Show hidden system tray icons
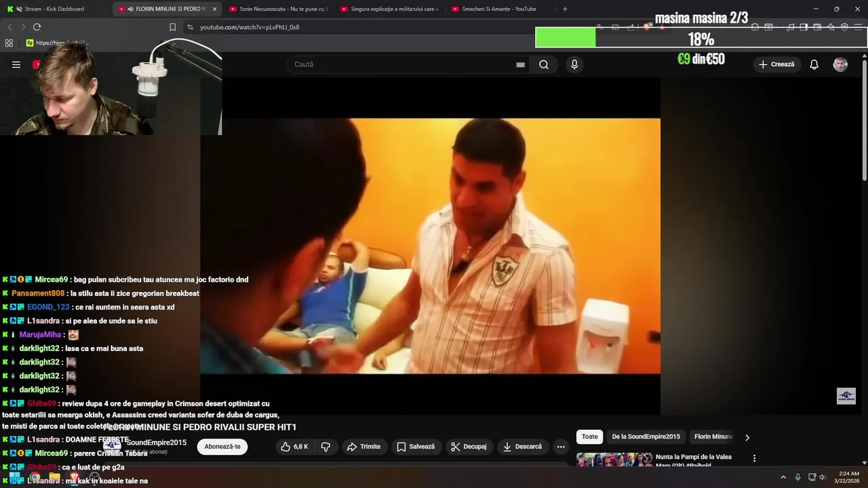The width and height of the screenshot is (868, 488). (783, 477)
